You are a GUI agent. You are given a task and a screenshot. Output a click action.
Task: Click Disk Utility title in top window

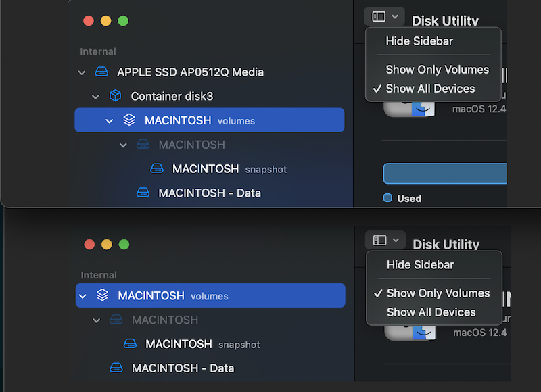pyautogui.click(x=445, y=21)
